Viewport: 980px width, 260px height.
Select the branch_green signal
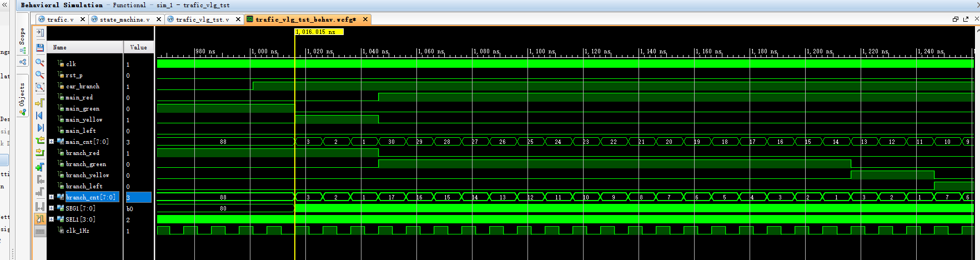86,164
